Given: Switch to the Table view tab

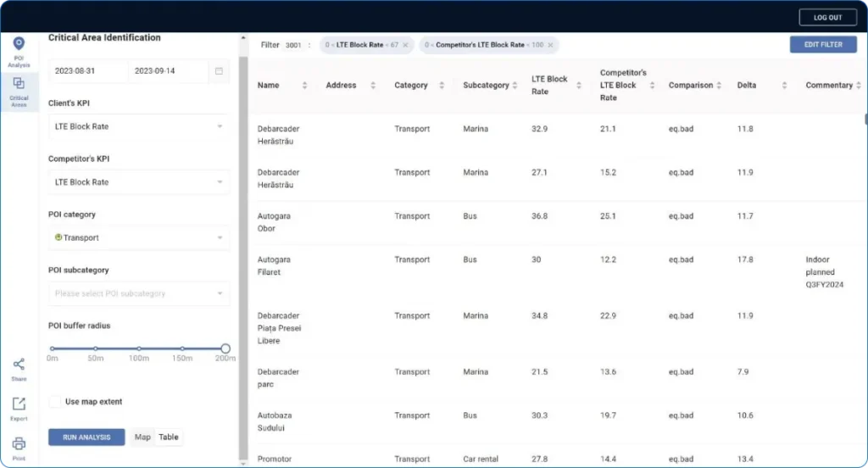Looking at the screenshot, I should (169, 437).
